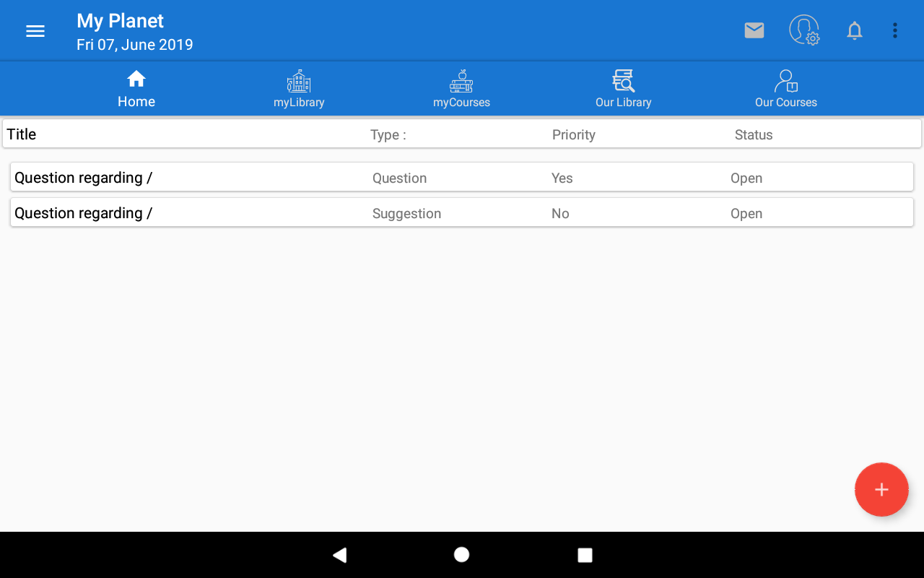Open recent apps with the square button

(x=585, y=555)
